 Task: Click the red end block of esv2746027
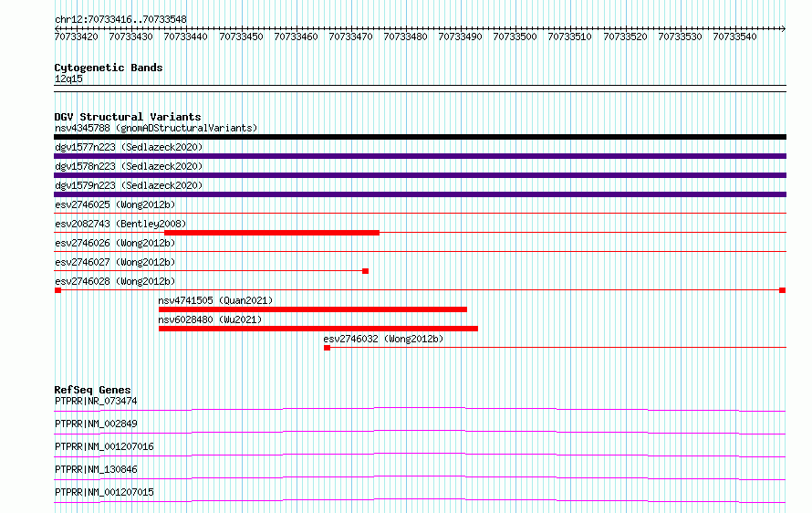tap(366, 271)
